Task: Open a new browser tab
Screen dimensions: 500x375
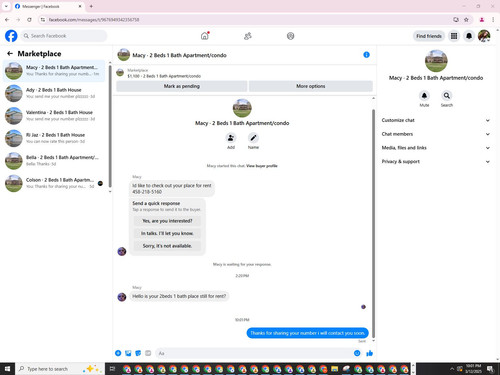Action: (91, 6)
